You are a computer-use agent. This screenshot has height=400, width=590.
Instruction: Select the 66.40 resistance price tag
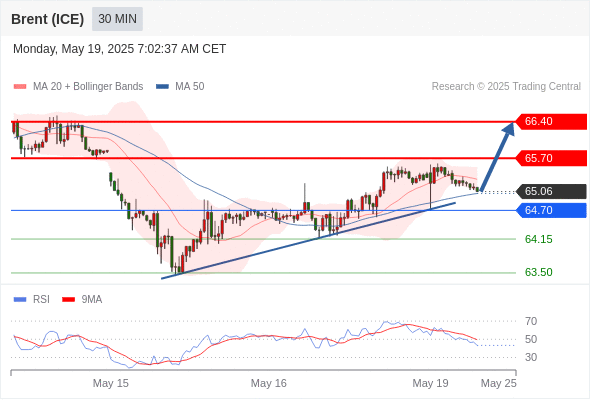(551, 122)
